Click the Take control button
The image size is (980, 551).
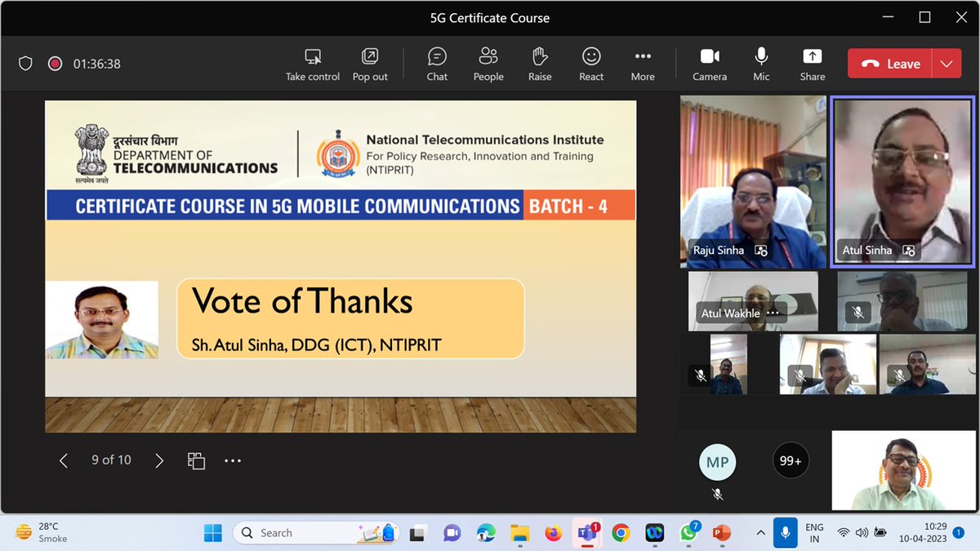pyautogui.click(x=312, y=64)
